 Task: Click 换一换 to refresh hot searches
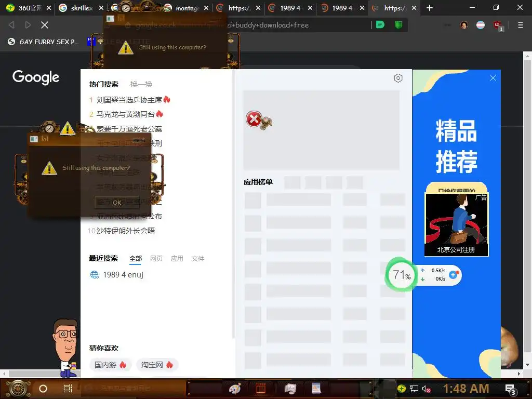(141, 84)
